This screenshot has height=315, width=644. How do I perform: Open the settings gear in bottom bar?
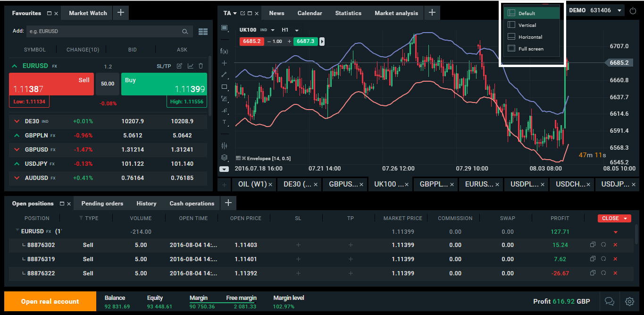tap(629, 301)
